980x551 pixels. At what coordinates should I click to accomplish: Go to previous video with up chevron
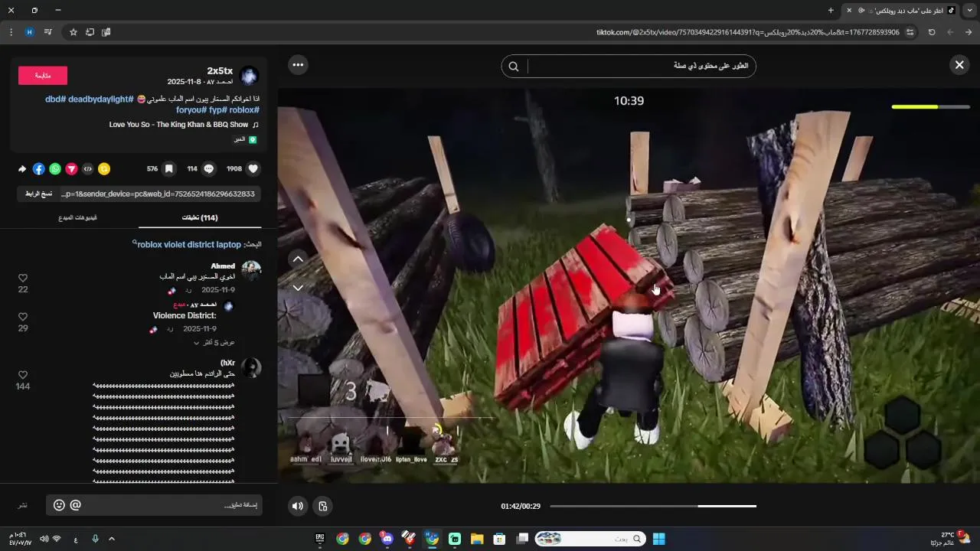298,259
